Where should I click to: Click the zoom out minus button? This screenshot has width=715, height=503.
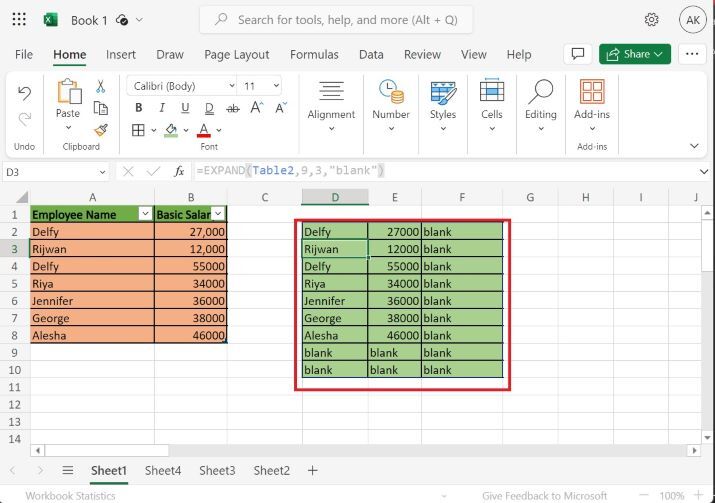tap(643, 495)
